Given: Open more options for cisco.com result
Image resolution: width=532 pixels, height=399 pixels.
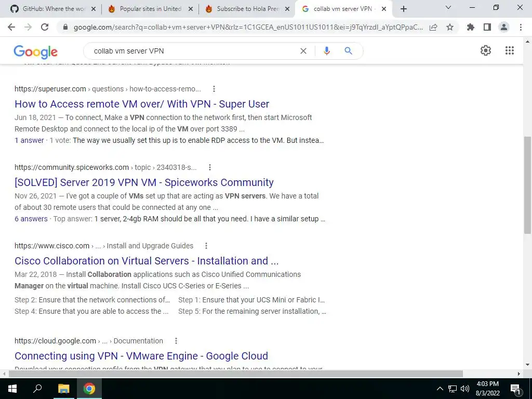Looking at the screenshot, I should pos(206,246).
